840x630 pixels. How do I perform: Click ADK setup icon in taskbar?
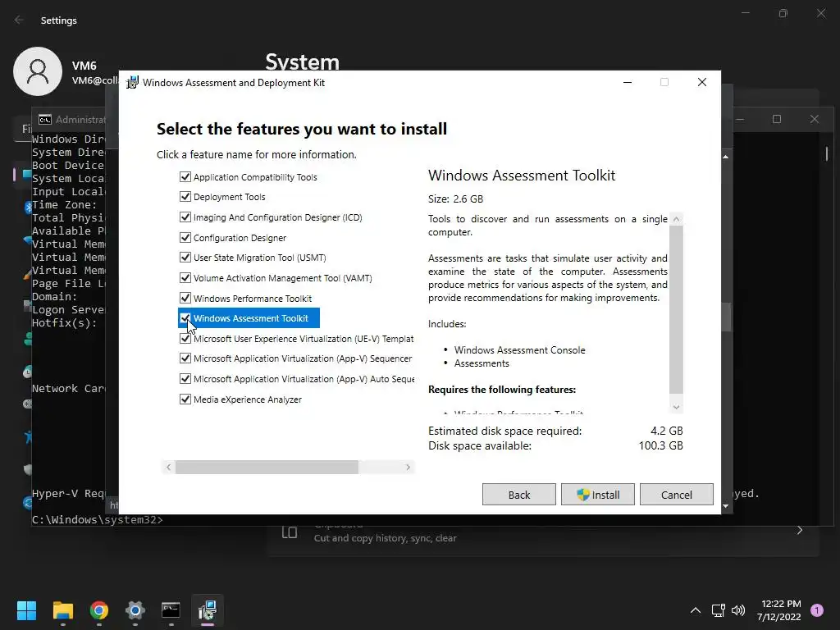pos(208,610)
